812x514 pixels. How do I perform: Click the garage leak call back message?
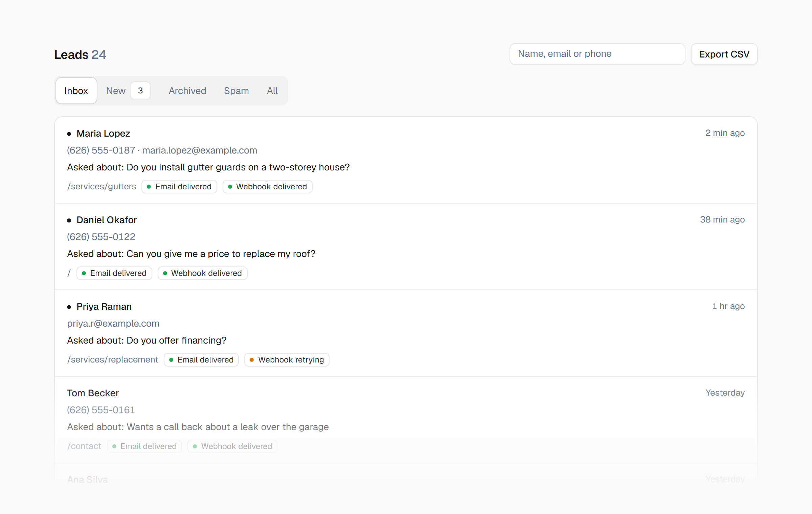[198, 427]
